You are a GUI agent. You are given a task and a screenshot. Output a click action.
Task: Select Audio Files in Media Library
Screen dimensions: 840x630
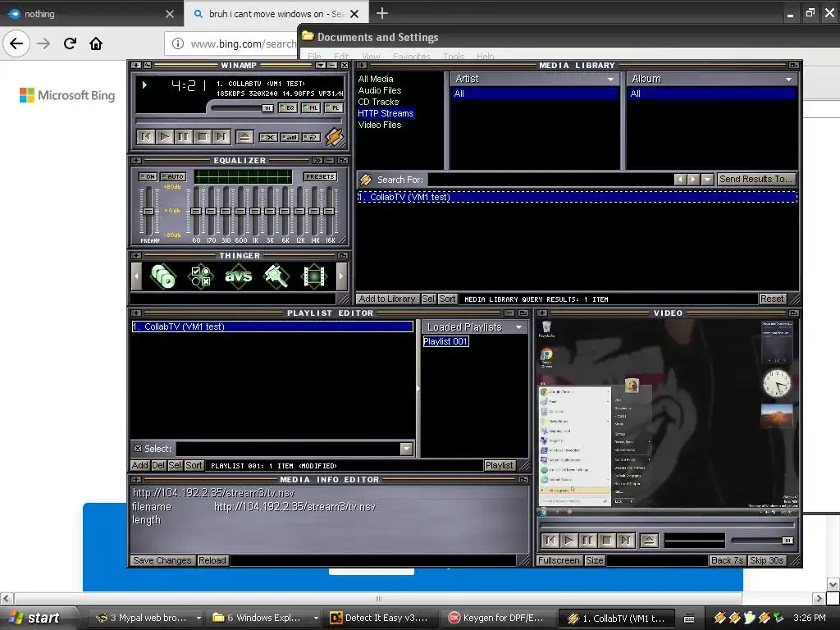379,90
